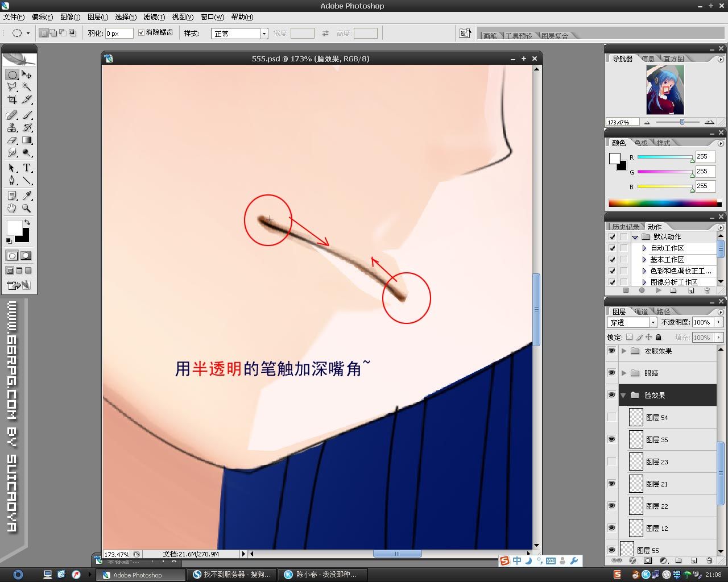
Task: Expand the 衣服效果 layer group
Action: click(624, 351)
